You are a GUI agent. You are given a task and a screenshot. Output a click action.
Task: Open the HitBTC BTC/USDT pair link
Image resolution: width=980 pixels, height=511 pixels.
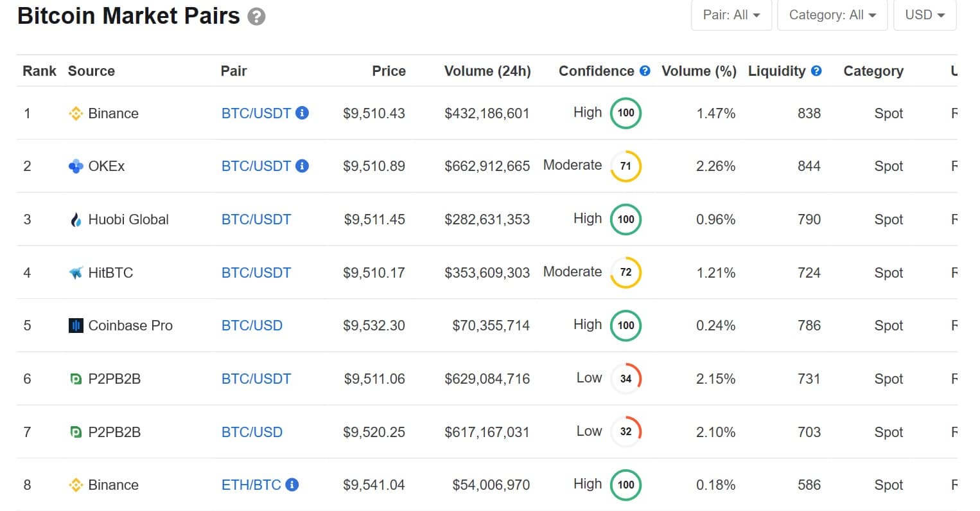point(256,273)
